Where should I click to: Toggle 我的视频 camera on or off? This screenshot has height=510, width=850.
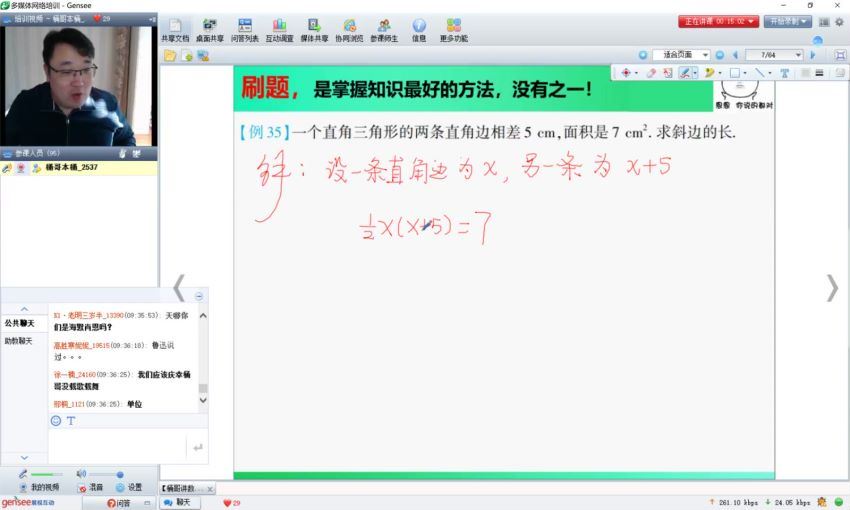[x=39, y=487]
